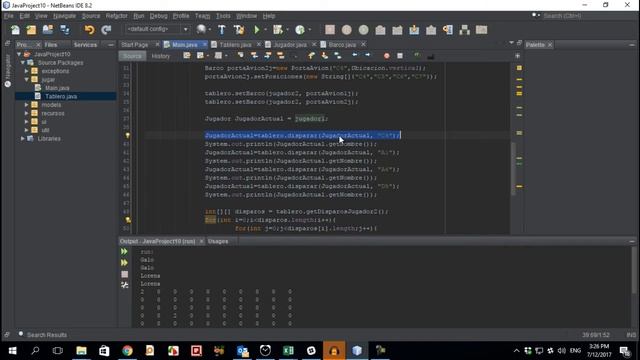Switch to the Barco.java editor tab
Viewport: 640px width, 360px height.
pos(342,44)
